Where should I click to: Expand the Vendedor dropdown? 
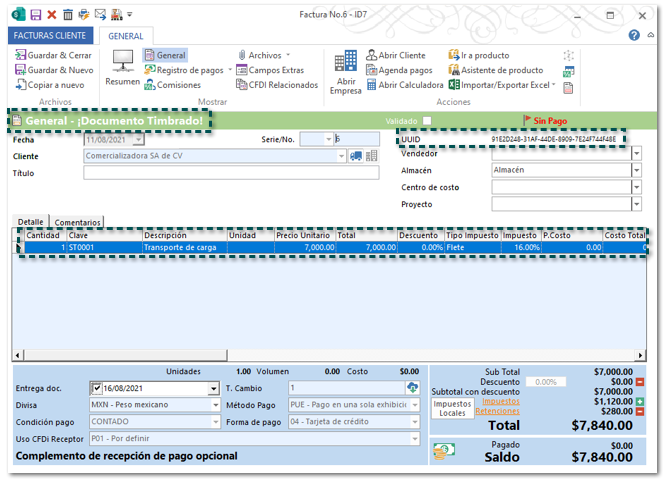coord(637,154)
